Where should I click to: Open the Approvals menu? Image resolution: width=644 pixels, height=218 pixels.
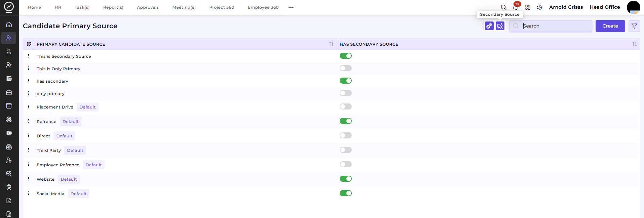[148, 7]
